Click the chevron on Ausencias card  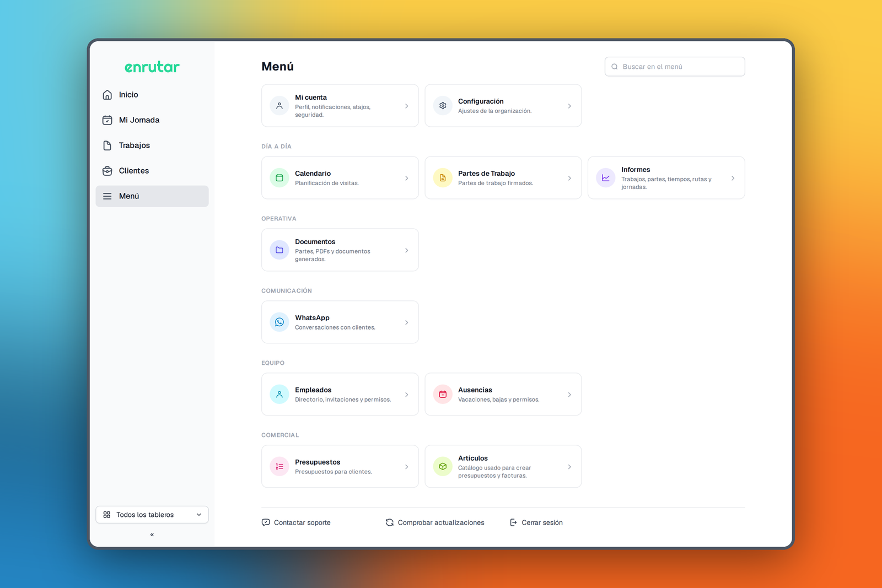569,395
